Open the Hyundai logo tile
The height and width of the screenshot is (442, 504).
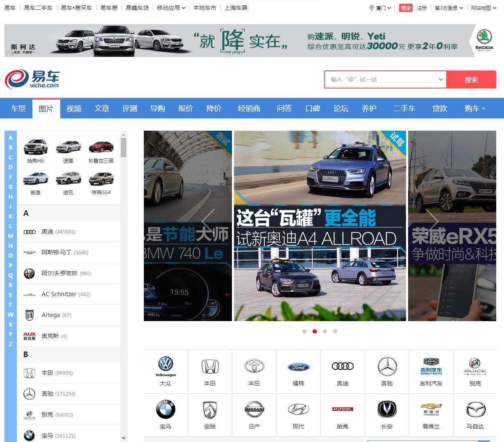(298, 415)
